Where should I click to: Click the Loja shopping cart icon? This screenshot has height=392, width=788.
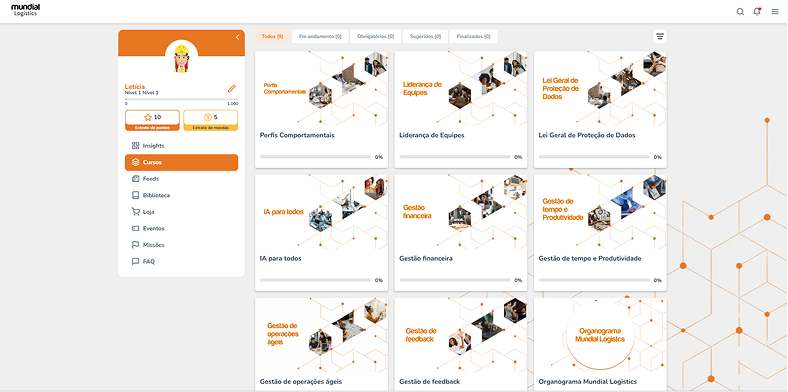pyautogui.click(x=135, y=212)
